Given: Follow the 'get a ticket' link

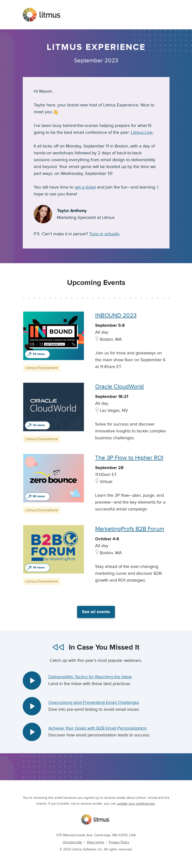Looking at the screenshot, I should tap(85, 187).
